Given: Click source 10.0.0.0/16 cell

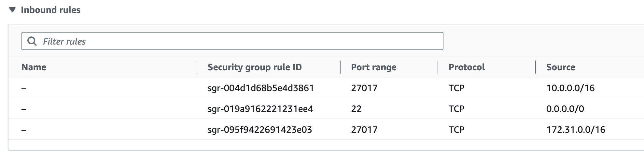Looking at the screenshot, I should pyautogui.click(x=570, y=88).
